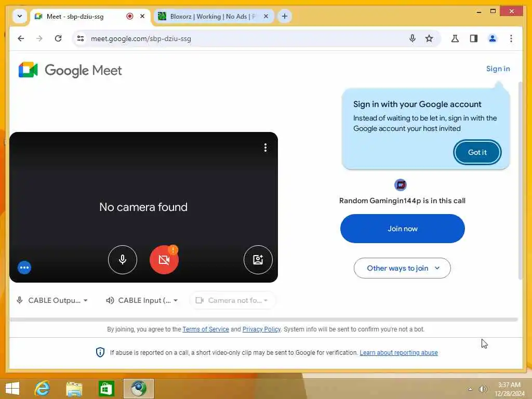Open the three-dot menu on video preview
Viewport: 532px width, 399px height.
point(265,148)
